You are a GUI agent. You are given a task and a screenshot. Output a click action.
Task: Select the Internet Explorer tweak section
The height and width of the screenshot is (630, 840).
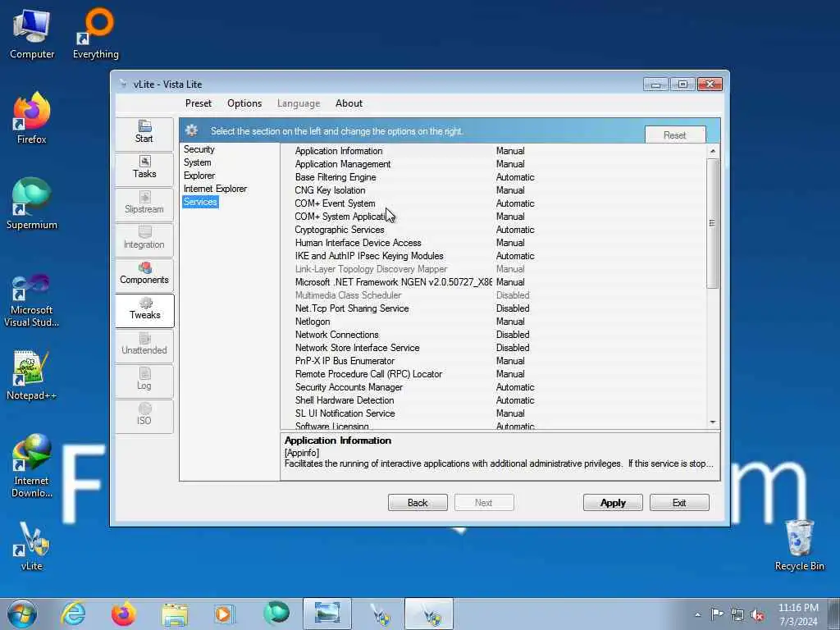215,189
